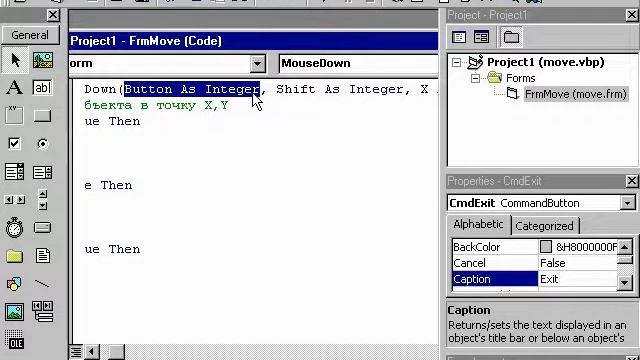Screen dimensions: 640x360
Task: Select Forms folder in project tree
Action: (520, 78)
